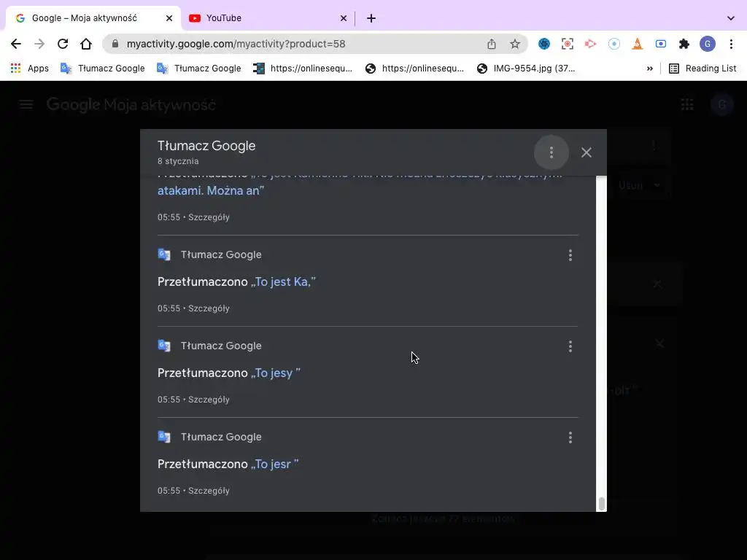Open the Extensions puzzle piece menu
The width and height of the screenshot is (747, 560).
684,44
